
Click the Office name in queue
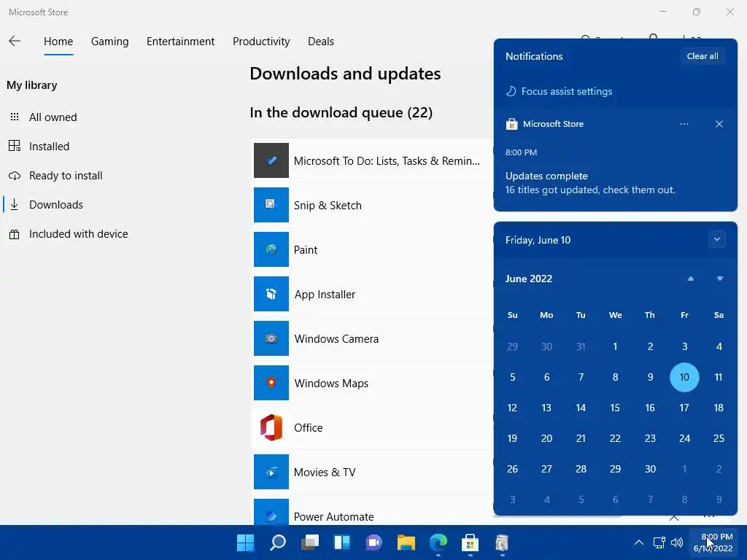coord(309,427)
